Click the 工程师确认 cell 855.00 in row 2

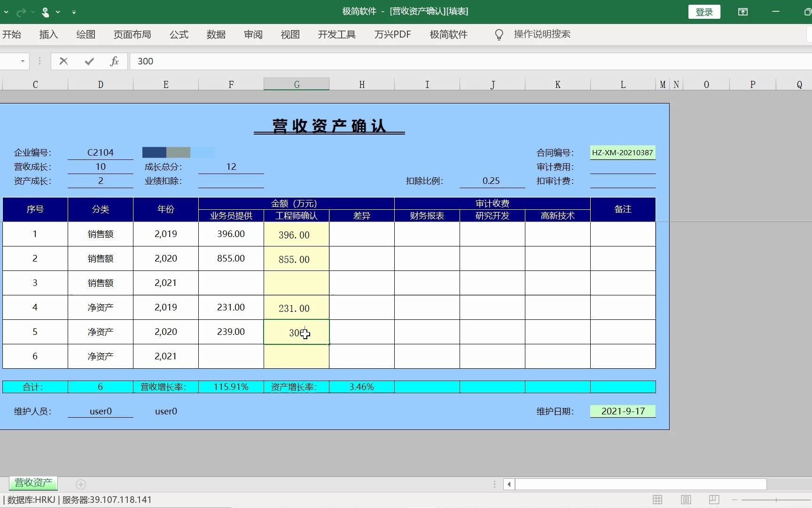click(x=297, y=259)
